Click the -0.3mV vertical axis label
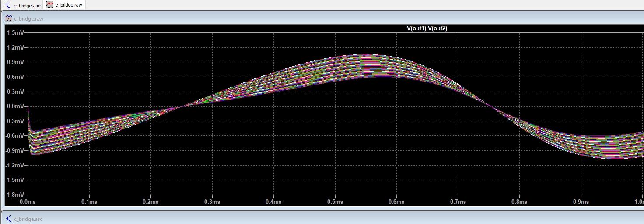This screenshot has height=224, width=644. [x=14, y=121]
